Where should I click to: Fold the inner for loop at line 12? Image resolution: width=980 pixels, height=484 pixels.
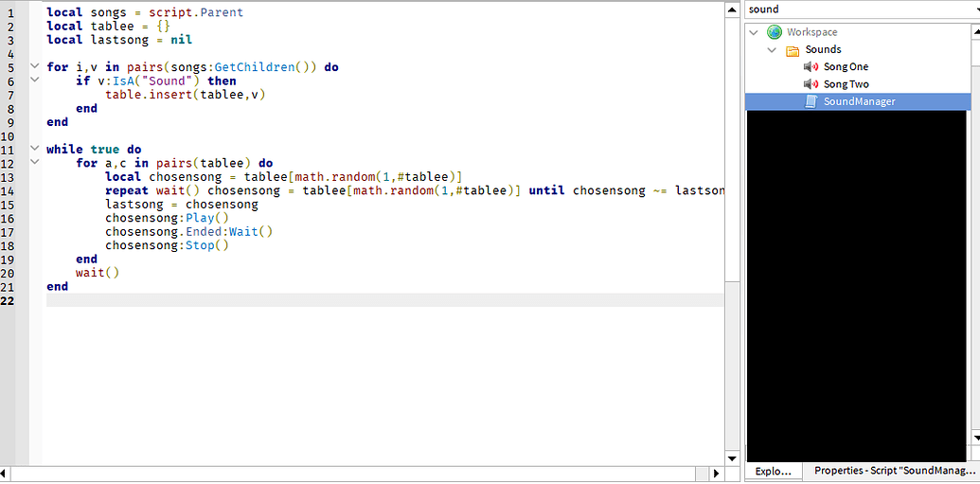(x=35, y=163)
